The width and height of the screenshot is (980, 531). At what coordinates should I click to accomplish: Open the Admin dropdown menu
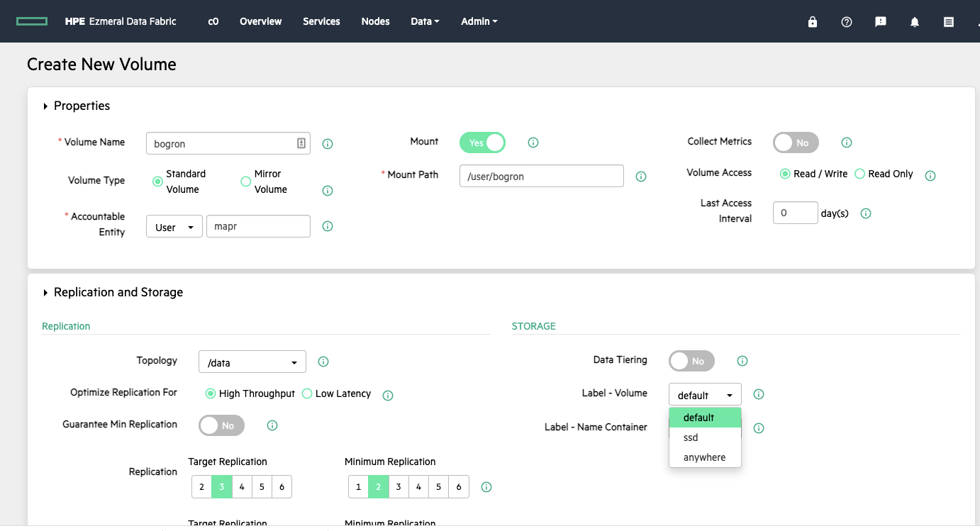[x=479, y=21]
